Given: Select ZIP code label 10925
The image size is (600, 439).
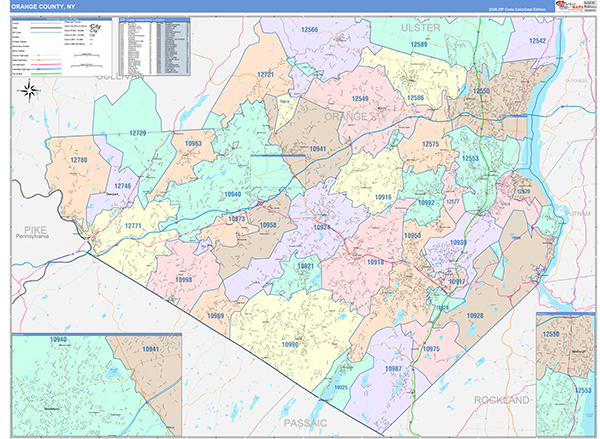Looking at the screenshot, I should 341,387.
